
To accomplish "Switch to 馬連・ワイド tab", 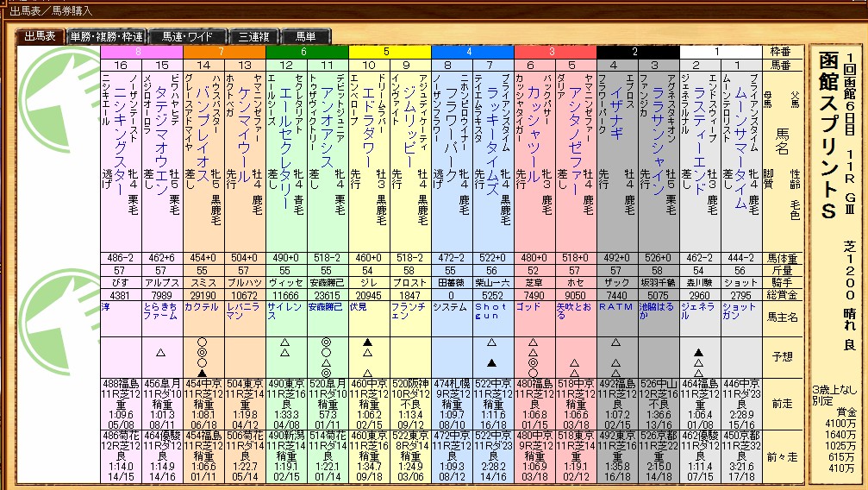I will (x=187, y=36).
